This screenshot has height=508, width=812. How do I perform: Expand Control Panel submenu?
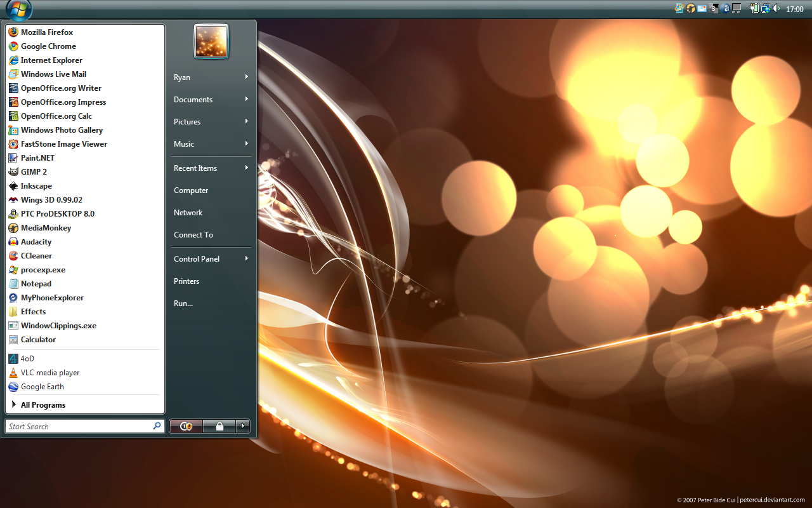point(211,259)
